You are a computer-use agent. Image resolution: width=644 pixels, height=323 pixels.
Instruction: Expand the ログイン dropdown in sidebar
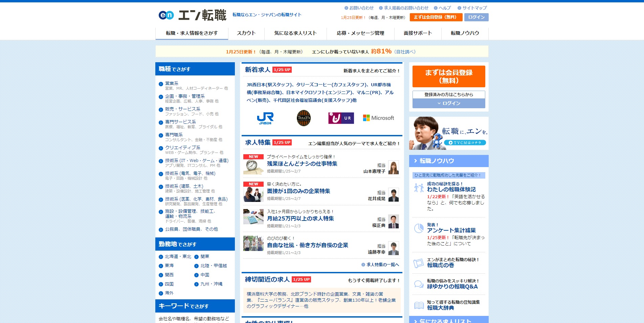click(x=449, y=103)
